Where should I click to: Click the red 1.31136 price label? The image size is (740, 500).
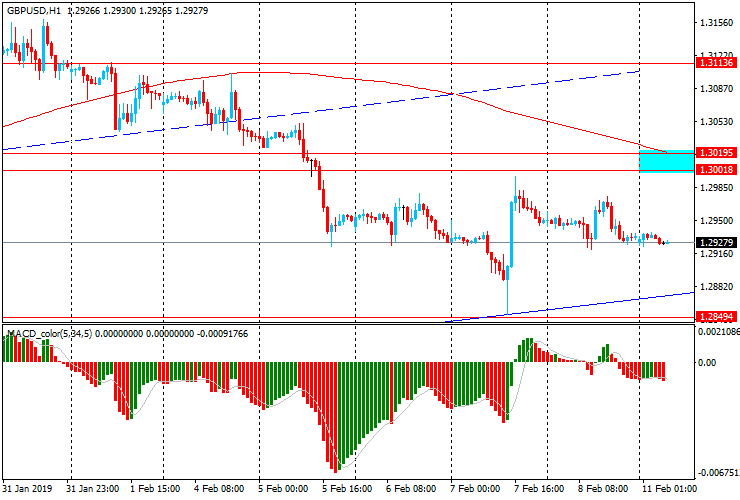click(716, 63)
